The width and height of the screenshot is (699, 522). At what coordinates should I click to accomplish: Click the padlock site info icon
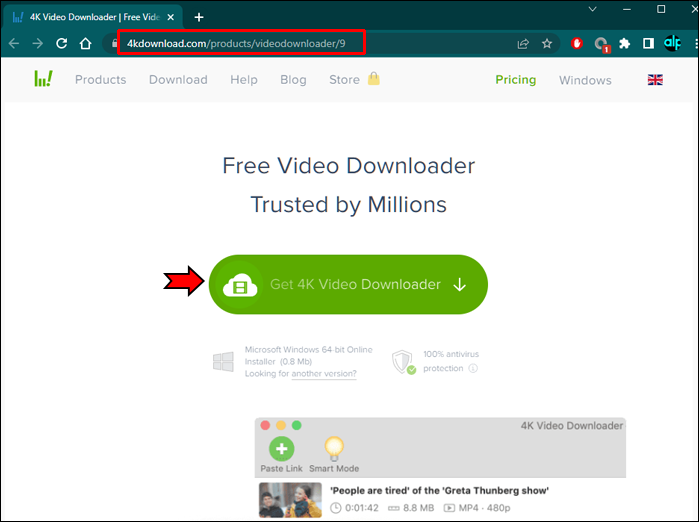click(x=114, y=43)
